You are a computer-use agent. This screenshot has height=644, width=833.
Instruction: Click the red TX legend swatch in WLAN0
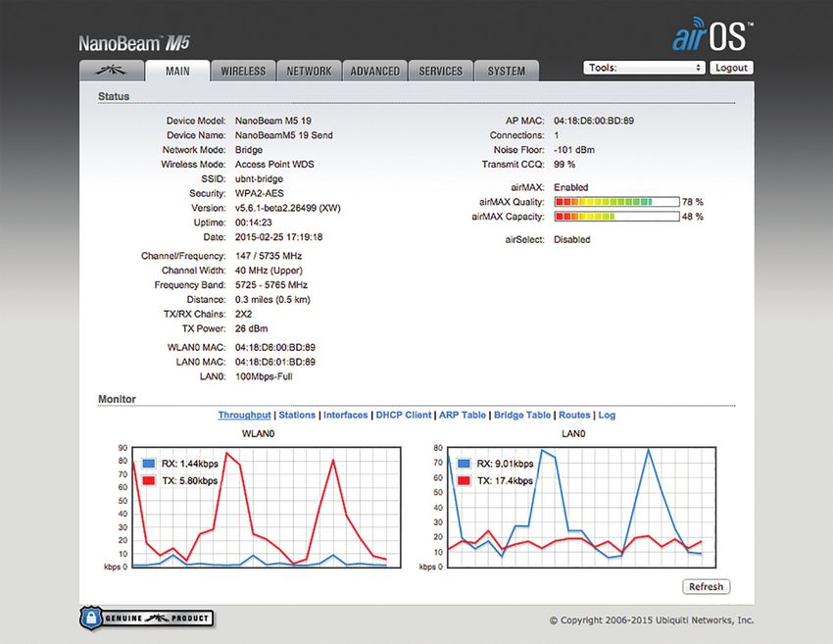[x=149, y=480]
